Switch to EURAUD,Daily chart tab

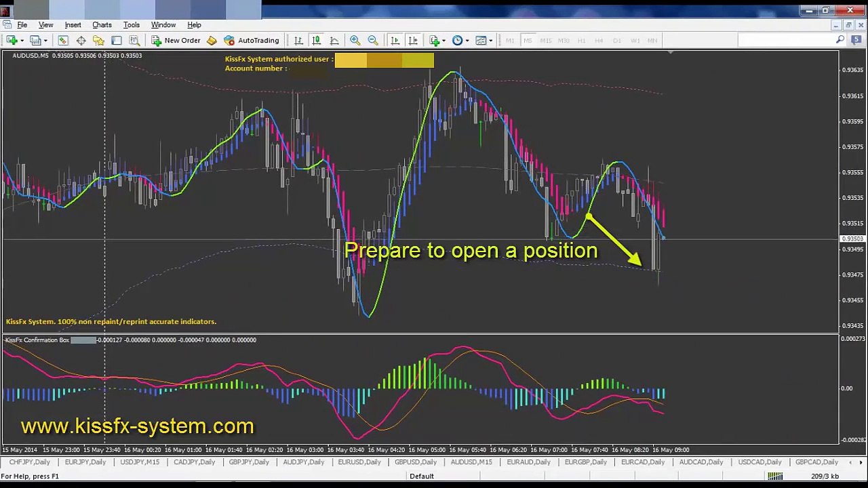click(528, 462)
